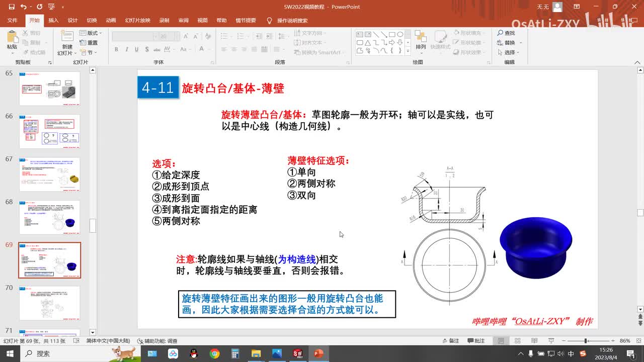Select the triangle shape in shapes gallery
This screenshot has height=362, width=644.
(368, 43)
